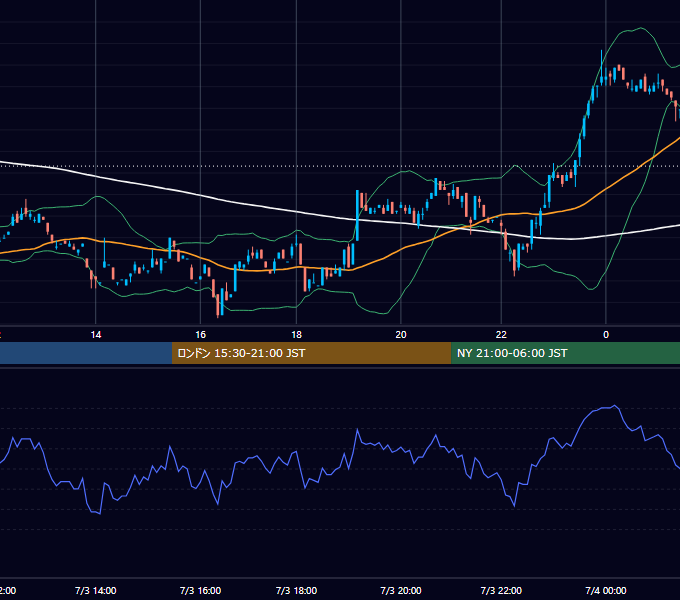The height and width of the screenshot is (600, 680).
Task: Click the "7/3 18:00" label on the oscillator axis
Action: pyautogui.click(x=296, y=590)
